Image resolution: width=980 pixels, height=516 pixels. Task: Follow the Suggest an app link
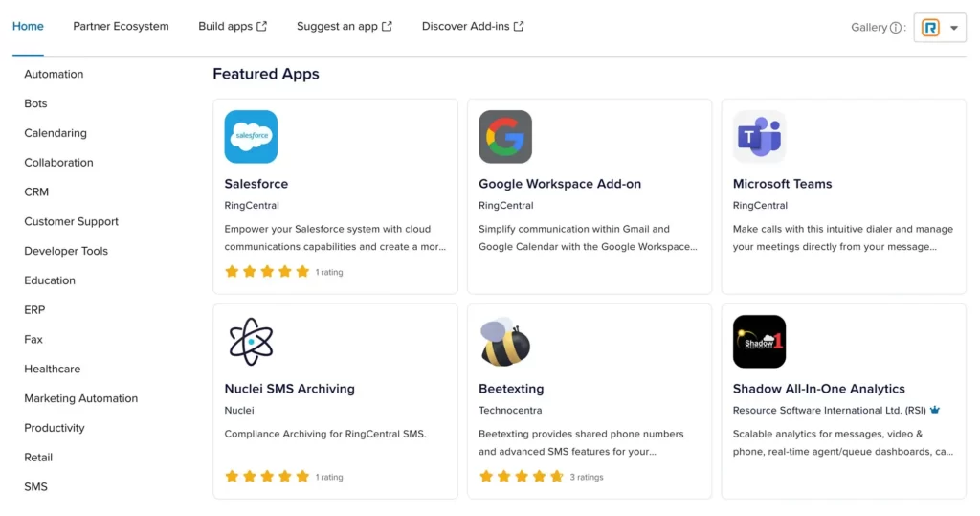point(344,27)
